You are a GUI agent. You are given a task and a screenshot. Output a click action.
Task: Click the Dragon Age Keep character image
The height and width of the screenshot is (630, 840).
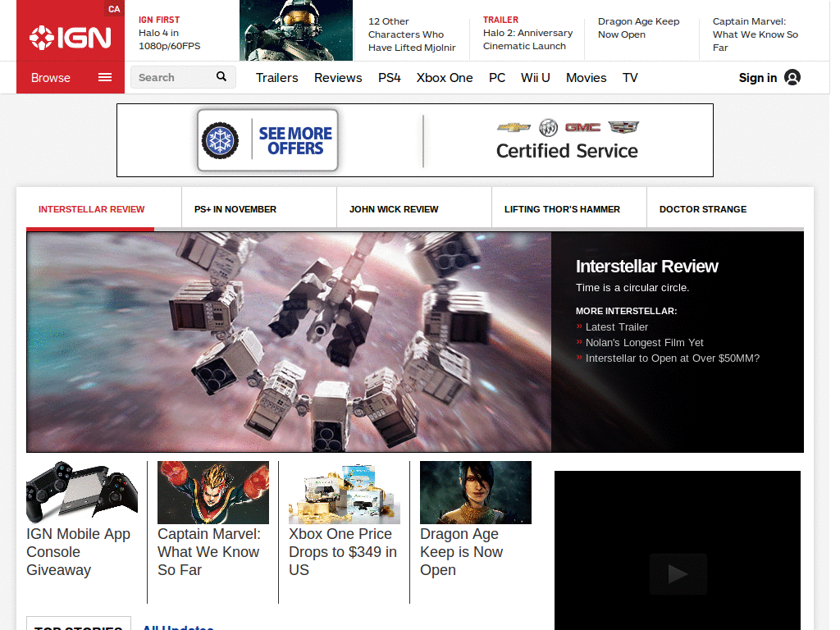[x=476, y=492]
